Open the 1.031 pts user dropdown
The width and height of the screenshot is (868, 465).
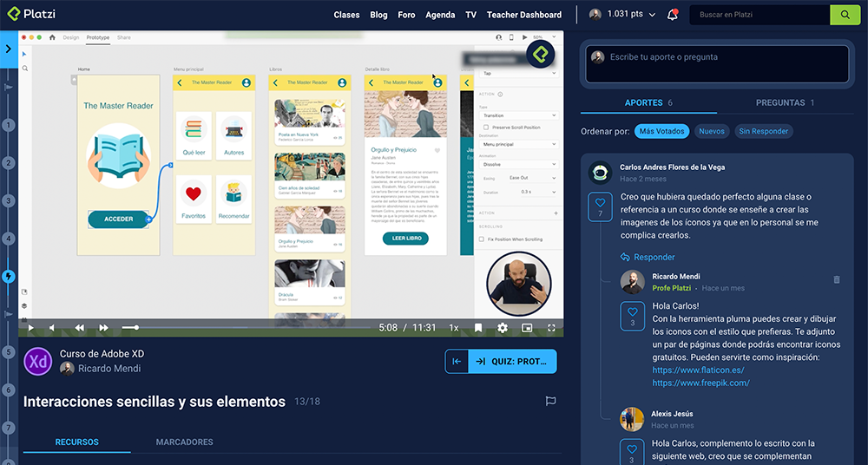tap(623, 15)
